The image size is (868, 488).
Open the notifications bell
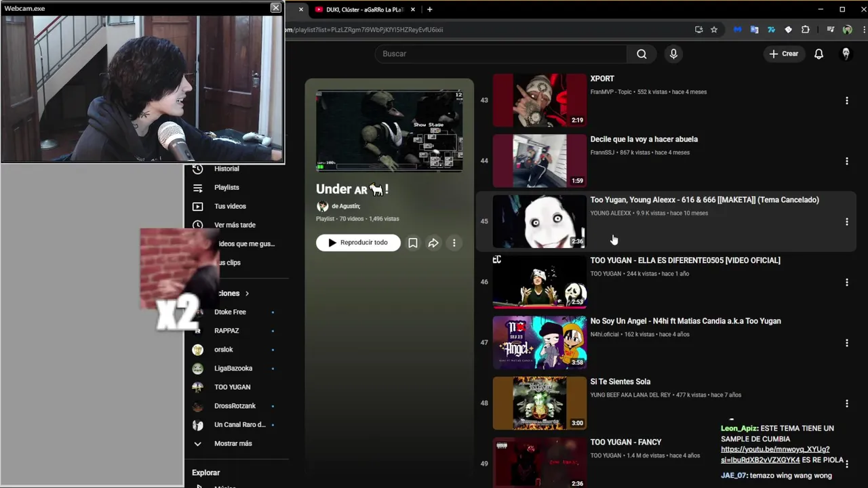point(818,54)
